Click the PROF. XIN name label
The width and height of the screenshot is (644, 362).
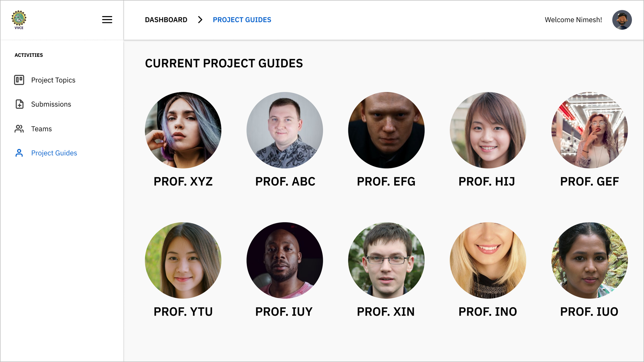pyautogui.click(x=386, y=312)
